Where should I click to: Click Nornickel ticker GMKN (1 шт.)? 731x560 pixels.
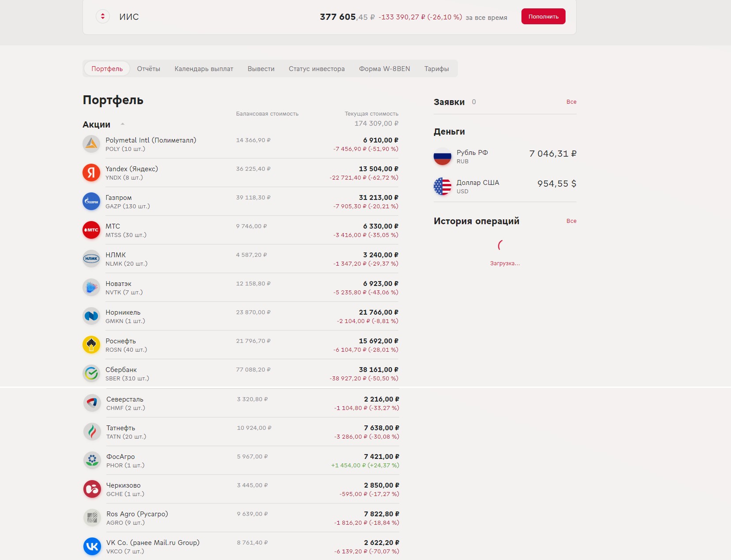[125, 321]
